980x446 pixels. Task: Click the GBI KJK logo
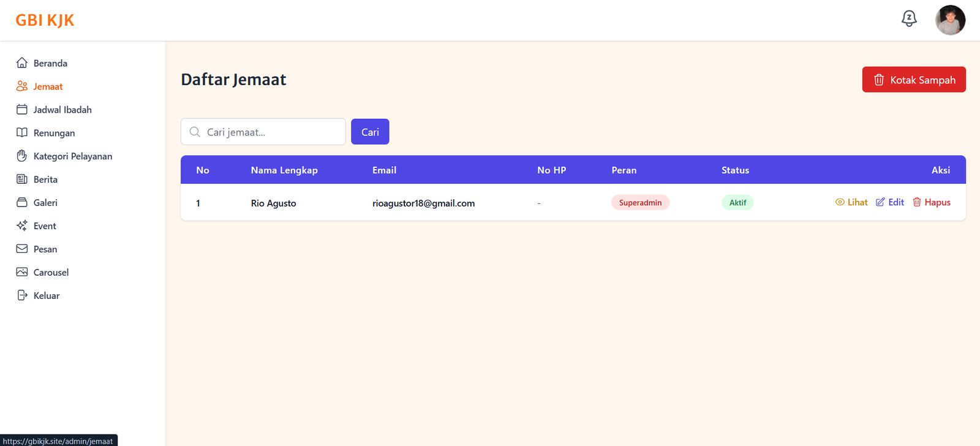pyautogui.click(x=45, y=20)
